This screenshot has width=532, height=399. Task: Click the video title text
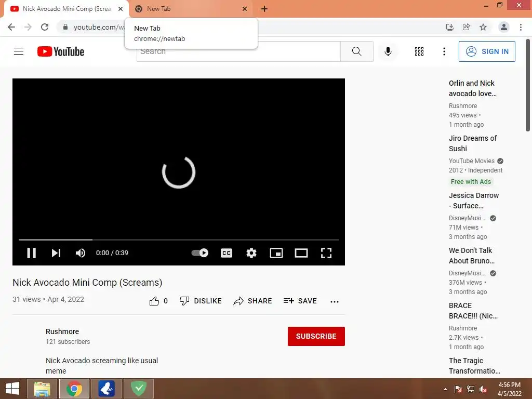(x=87, y=282)
